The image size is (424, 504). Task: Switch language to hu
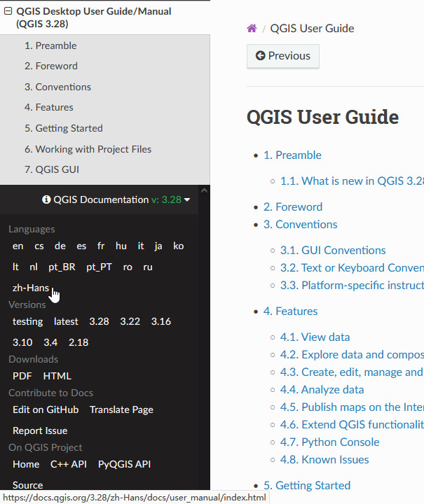[x=121, y=246]
